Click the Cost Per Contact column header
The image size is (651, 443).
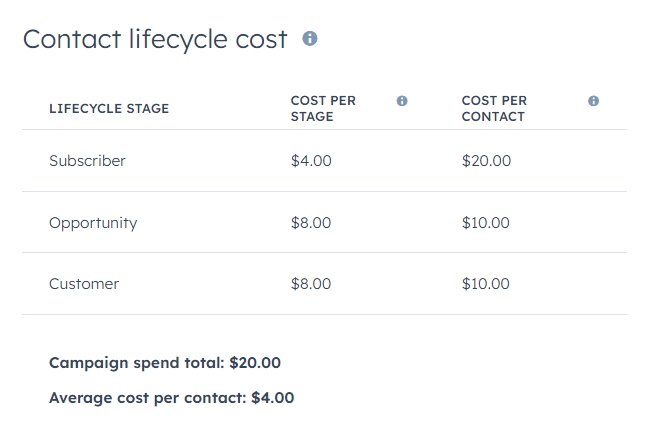[x=494, y=108]
